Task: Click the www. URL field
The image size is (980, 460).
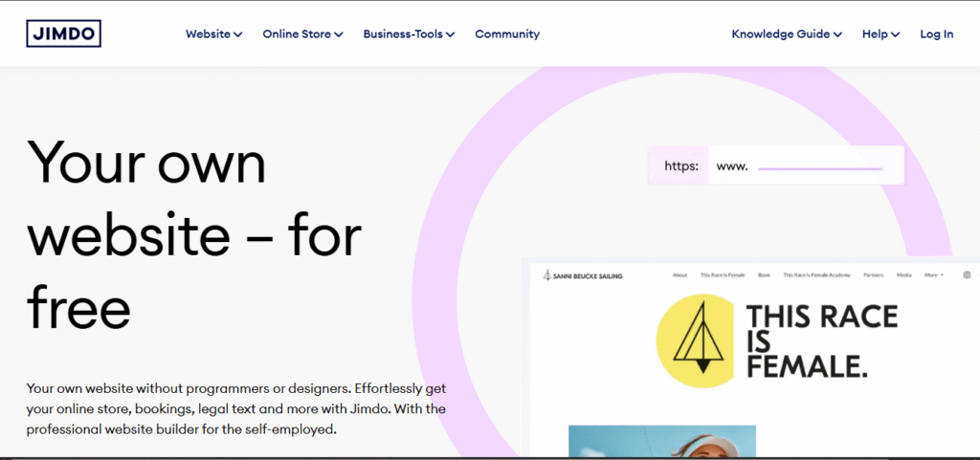Action: click(806, 166)
